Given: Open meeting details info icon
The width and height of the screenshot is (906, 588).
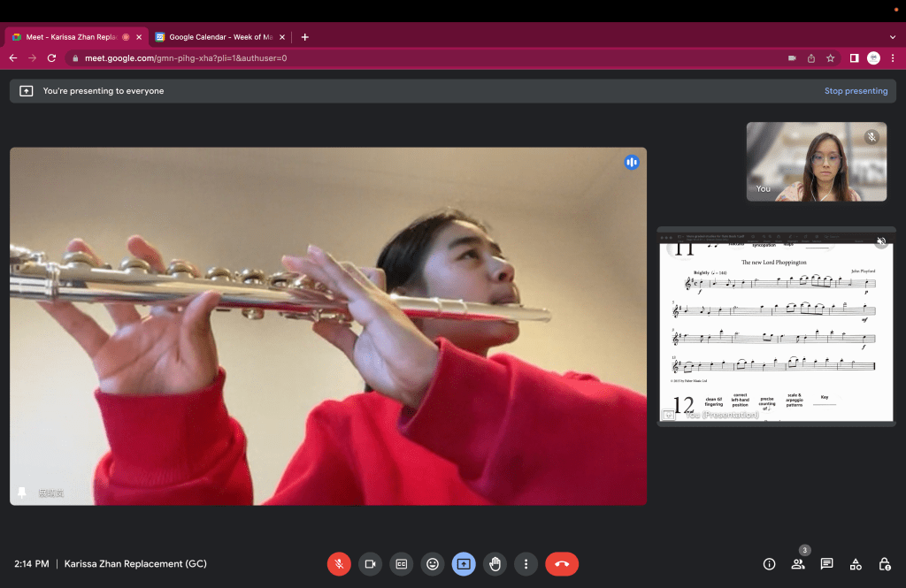Looking at the screenshot, I should coord(769,564).
